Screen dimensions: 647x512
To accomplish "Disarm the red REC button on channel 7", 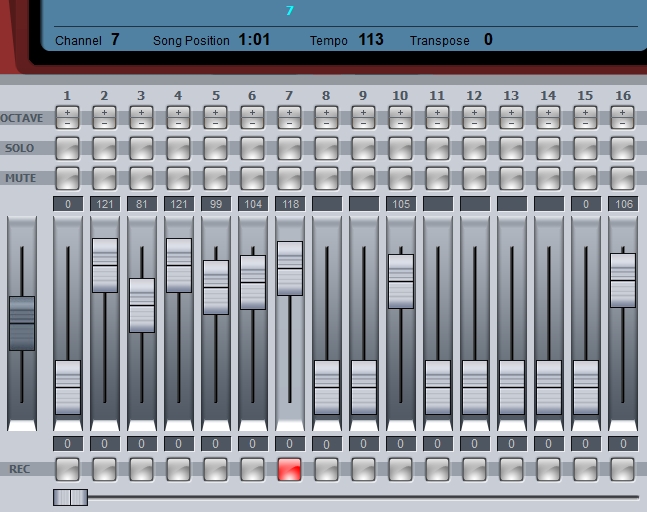I will (x=289, y=469).
